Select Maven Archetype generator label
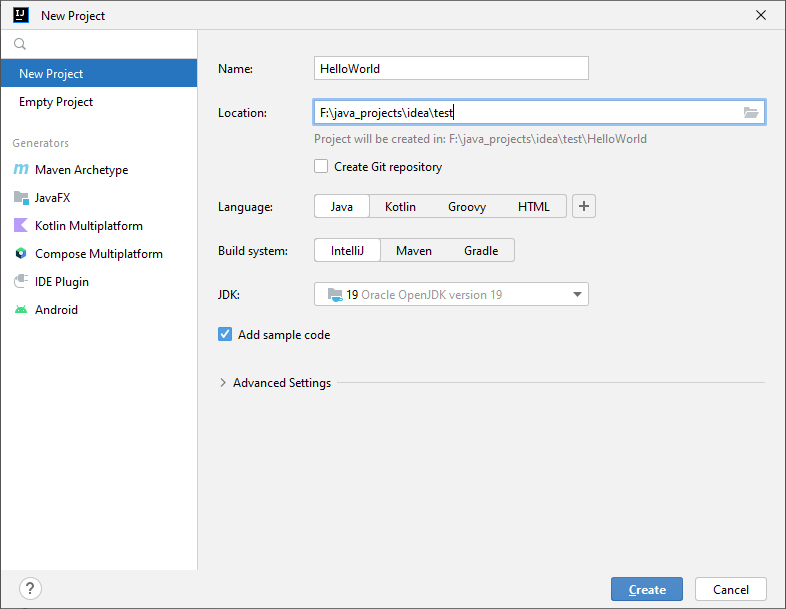 coord(81,170)
